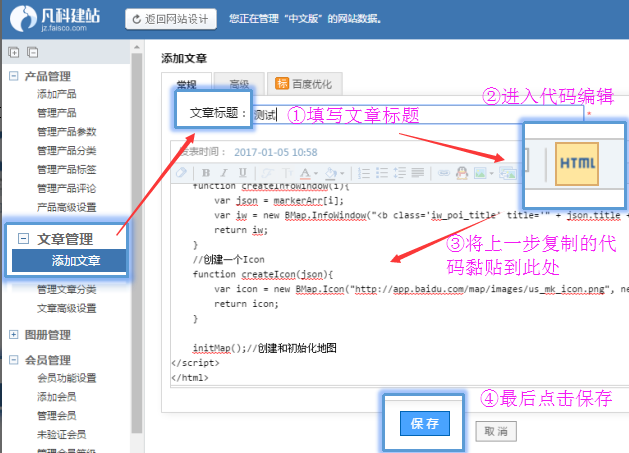This screenshot has height=453, width=629.
Task: Insert a bulleted unordered list
Action: click(x=382, y=173)
